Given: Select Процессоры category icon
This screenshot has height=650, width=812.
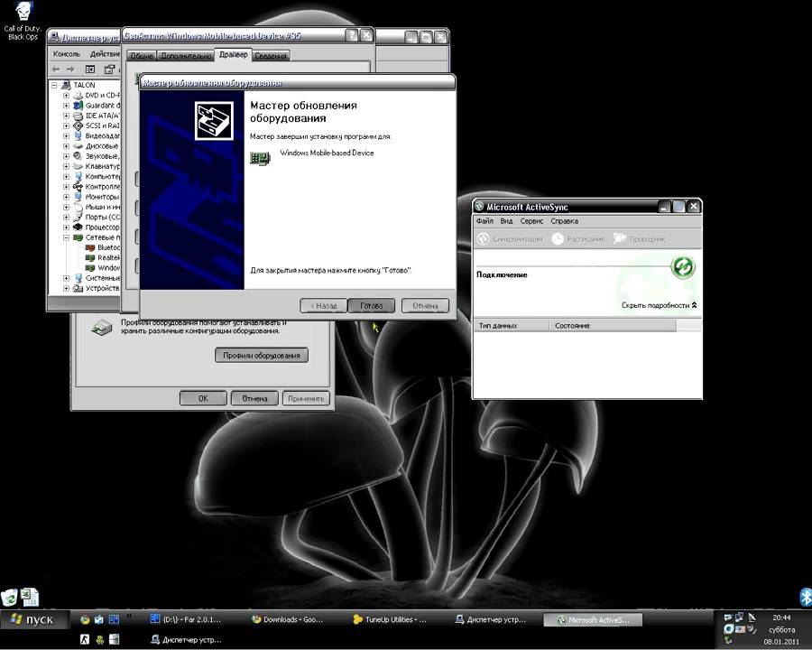Looking at the screenshot, I should 78,227.
